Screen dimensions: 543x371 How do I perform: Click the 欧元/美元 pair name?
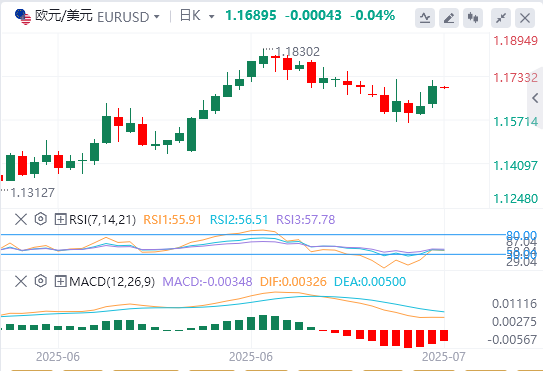point(64,16)
